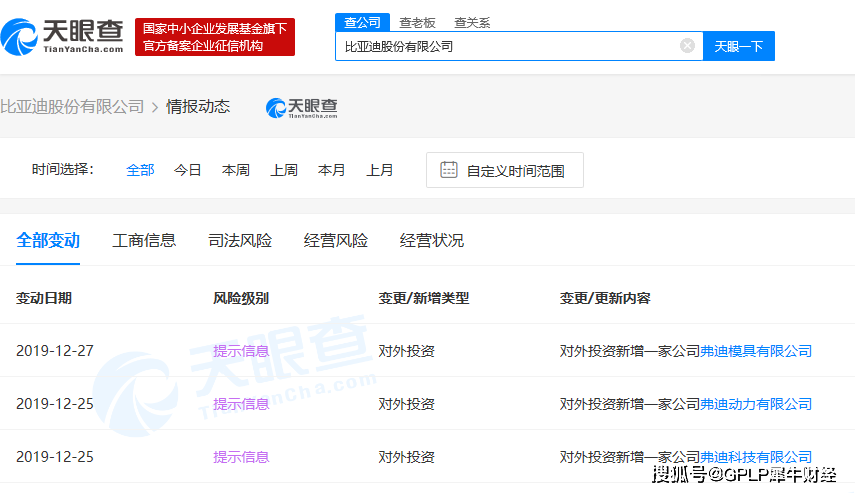Open the 比亚迪股份有限公司 breadcrumb link
Image resolution: width=855 pixels, height=493 pixels.
click(72, 106)
